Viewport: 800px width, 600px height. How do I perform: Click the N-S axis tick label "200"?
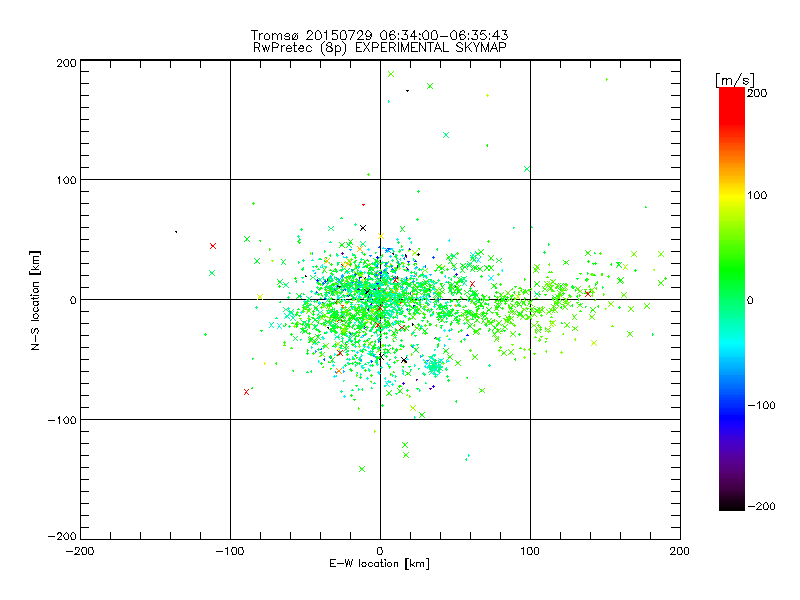[67, 63]
